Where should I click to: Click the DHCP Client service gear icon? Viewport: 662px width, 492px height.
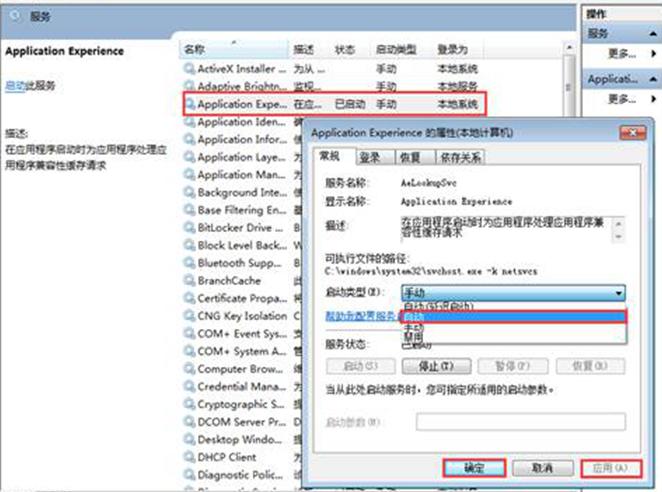(x=189, y=457)
